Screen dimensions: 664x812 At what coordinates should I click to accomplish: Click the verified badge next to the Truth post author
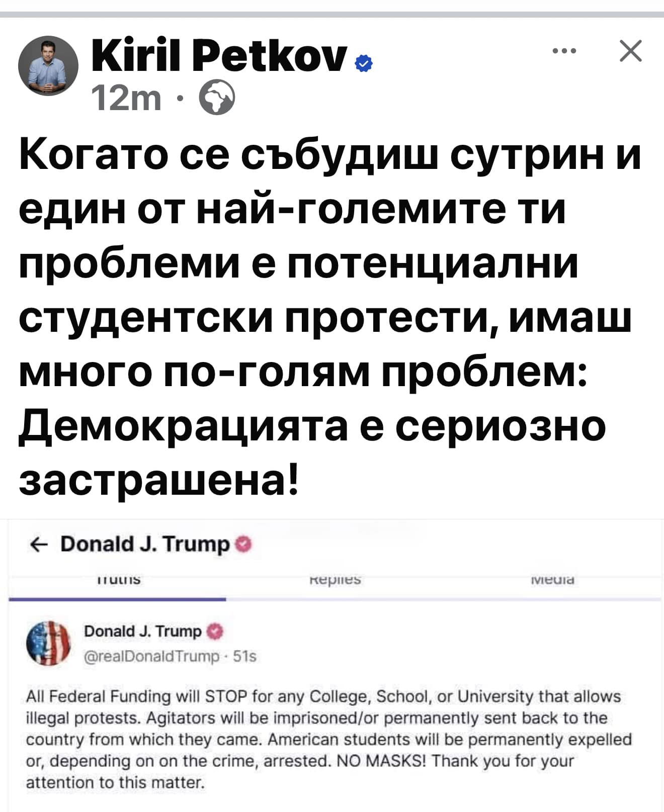coord(214,631)
